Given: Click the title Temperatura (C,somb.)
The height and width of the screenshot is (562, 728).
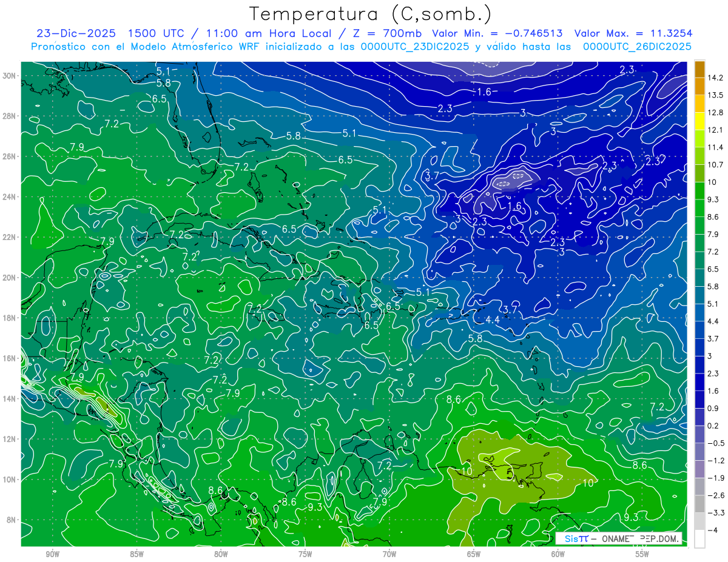Looking at the screenshot, I should point(370,14).
